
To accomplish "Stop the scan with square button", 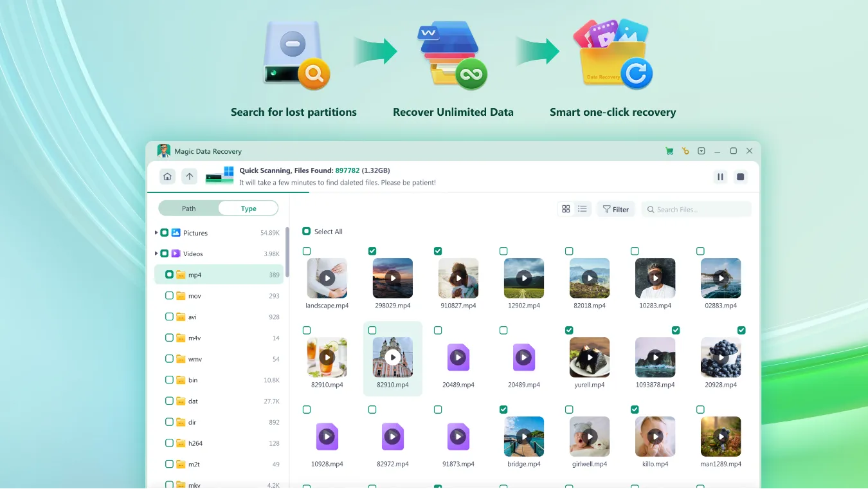I will click(741, 177).
